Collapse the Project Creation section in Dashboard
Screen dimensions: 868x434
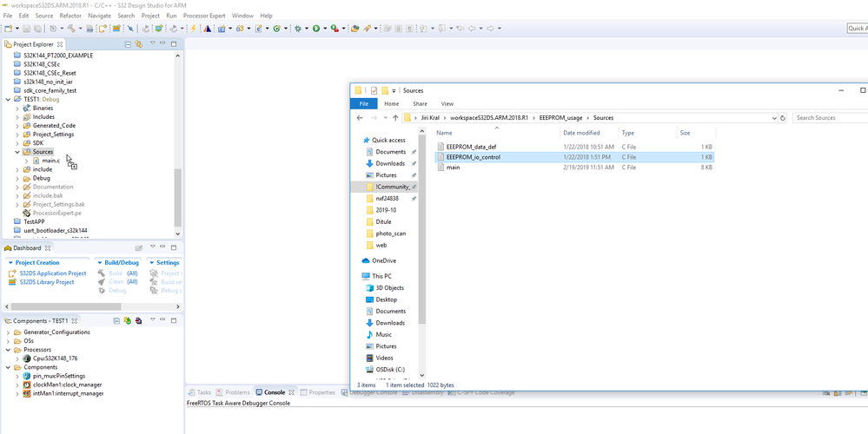pos(10,263)
